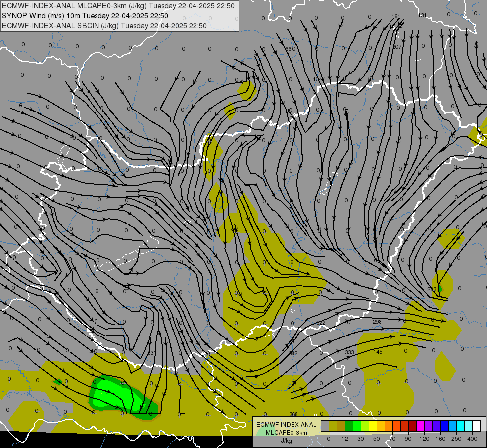Click the 70 tick label in the legend
This screenshot has height=448, width=487.
click(x=392, y=439)
